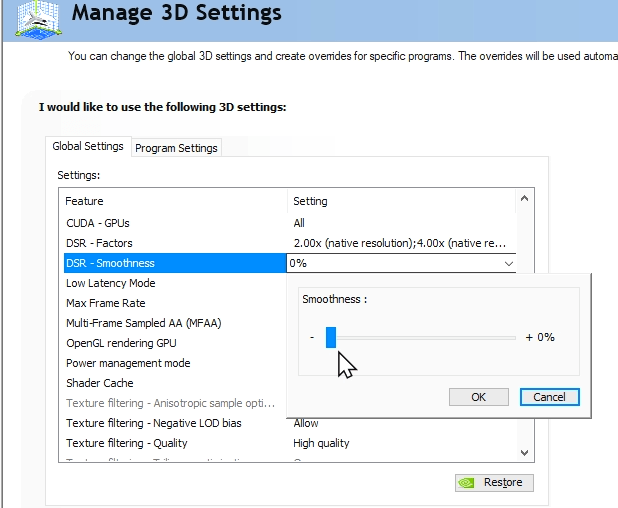The width and height of the screenshot is (618, 508).
Task: Switch to the Program Settings tab
Action: coord(176,148)
